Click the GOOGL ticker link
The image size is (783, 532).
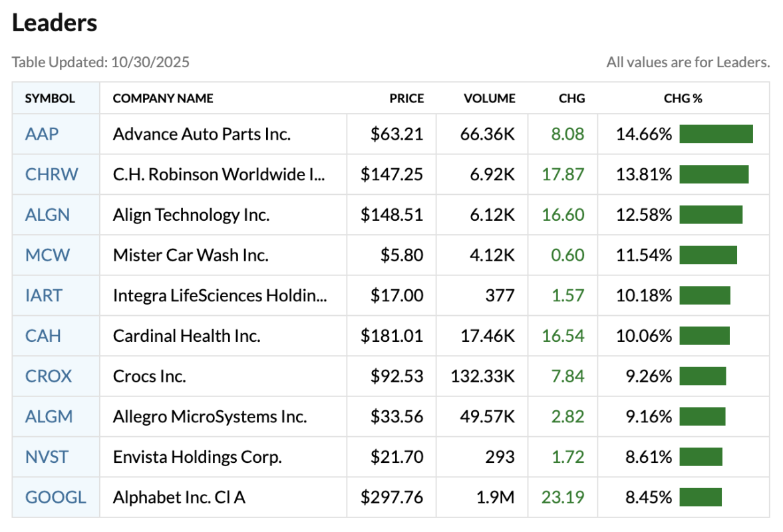pos(56,497)
